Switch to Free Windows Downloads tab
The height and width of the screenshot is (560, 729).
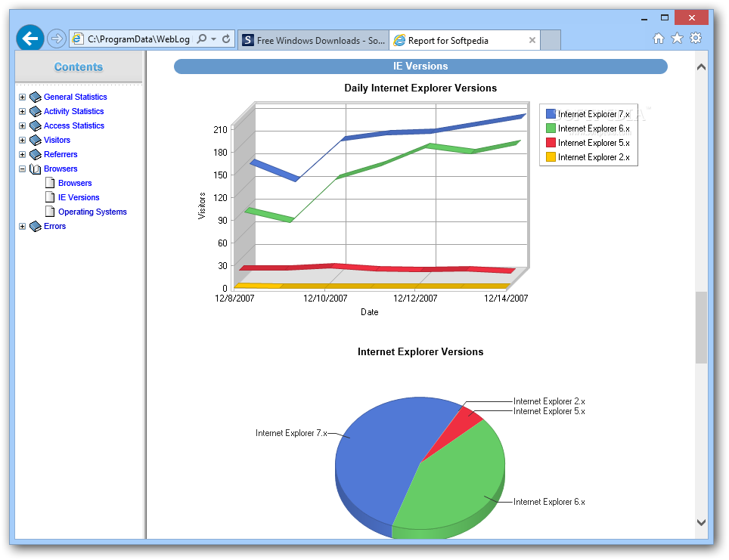click(x=313, y=40)
